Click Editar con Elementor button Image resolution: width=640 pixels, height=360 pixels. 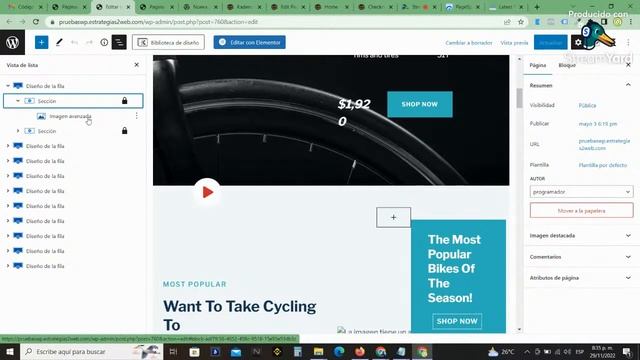pyautogui.click(x=249, y=42)
